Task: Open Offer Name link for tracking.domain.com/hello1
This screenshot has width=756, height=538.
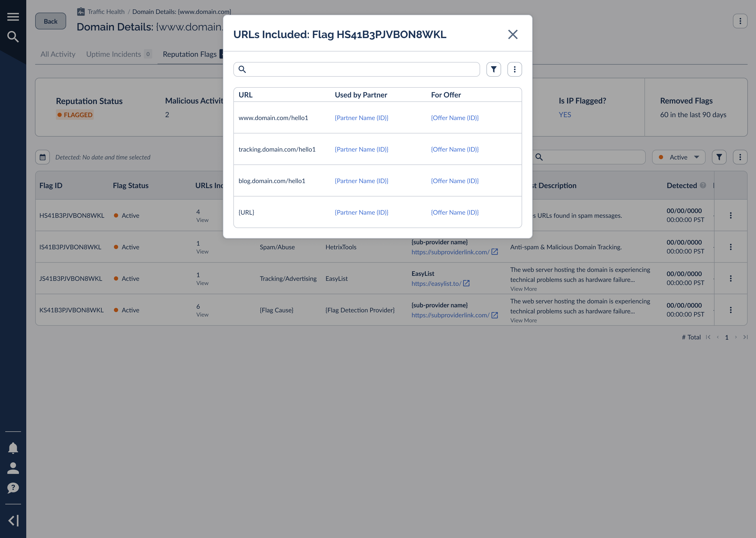Action: pyautogui.click(x=455, y=149)
